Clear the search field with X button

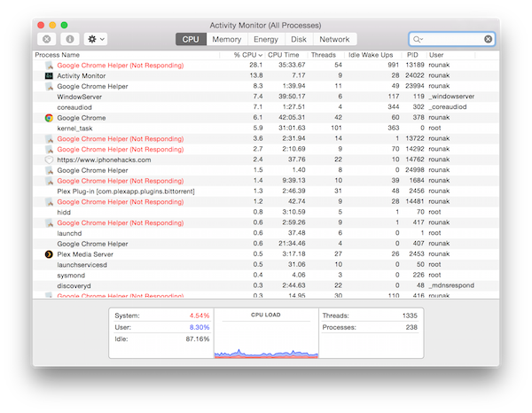[488, 40]
